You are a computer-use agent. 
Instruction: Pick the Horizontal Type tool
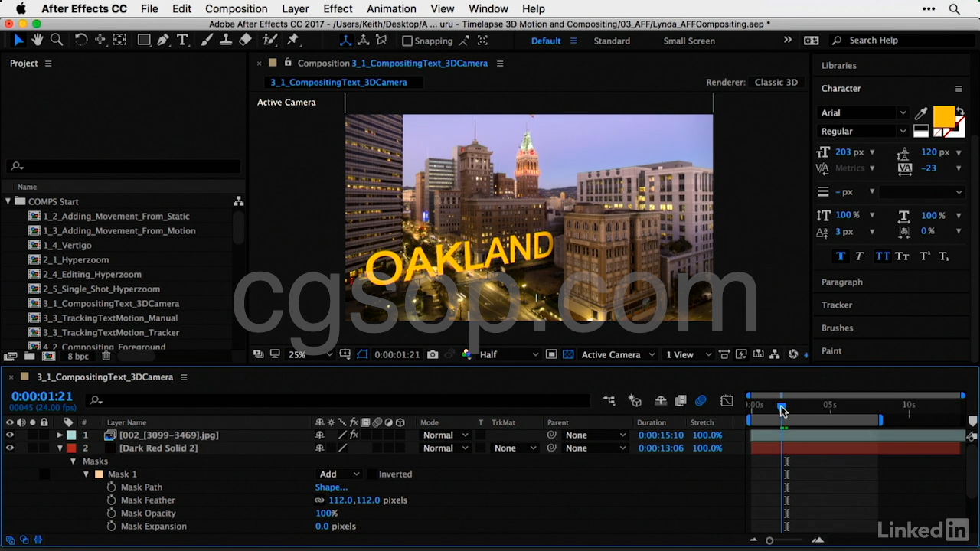(x=182, y=41)
